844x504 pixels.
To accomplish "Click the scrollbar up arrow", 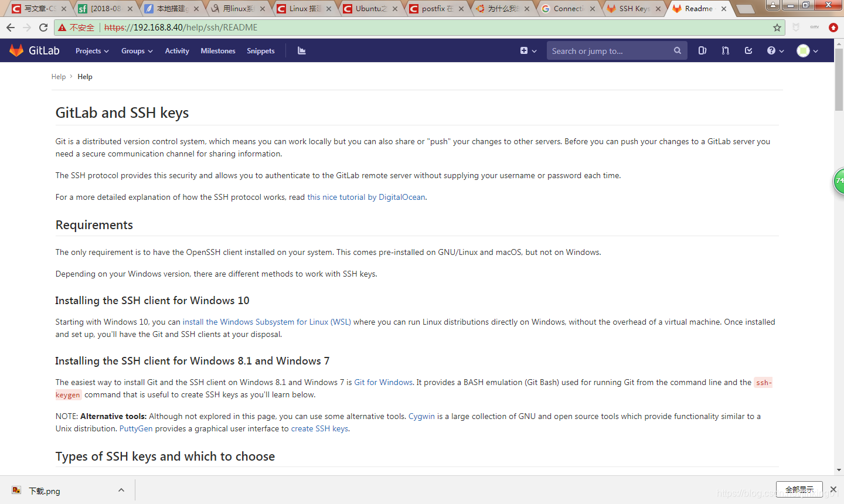I will [x=839, y=43].
